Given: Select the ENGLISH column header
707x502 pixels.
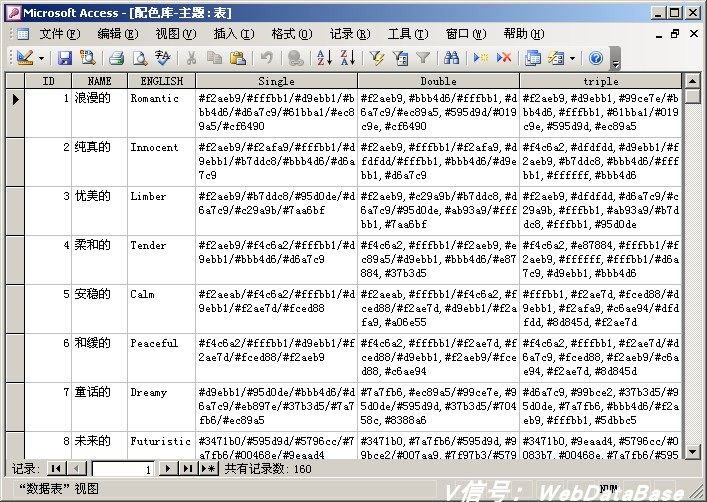Looking at the screenshot, I should tap(161, 81).
